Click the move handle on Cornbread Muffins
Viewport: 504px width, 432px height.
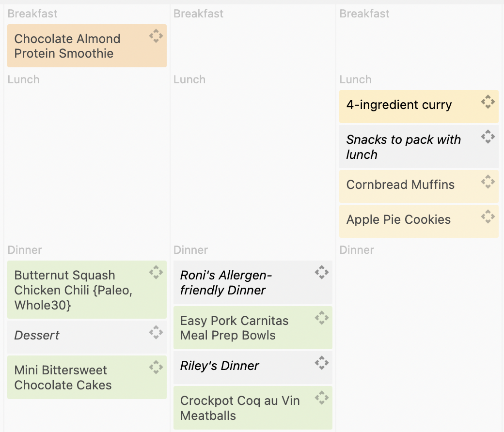tap(488, 182)
